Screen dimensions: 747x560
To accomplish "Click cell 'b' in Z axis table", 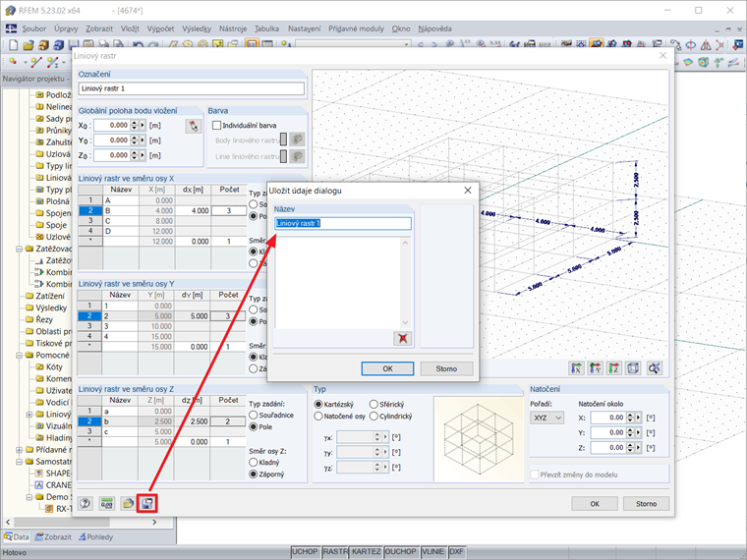I will pos(121,421).
